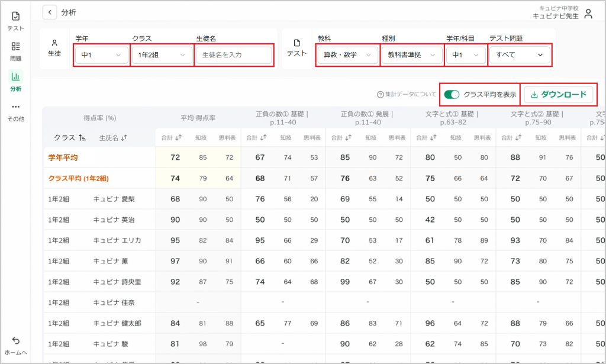Select the 分析 chart icon in sidebar
This screenshot has height=364, width=606.
15,76
